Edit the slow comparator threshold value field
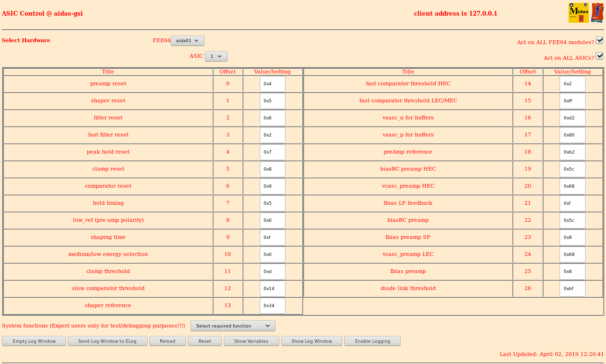The width and height of the screenshot is (606, 364). pyautogui.click(x=273, y=289)
